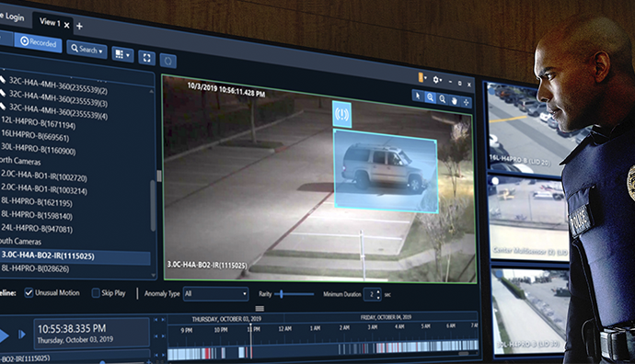Enable the Skip Play checkbox
The image size is (635, 364).
click(x=96, y=293)
